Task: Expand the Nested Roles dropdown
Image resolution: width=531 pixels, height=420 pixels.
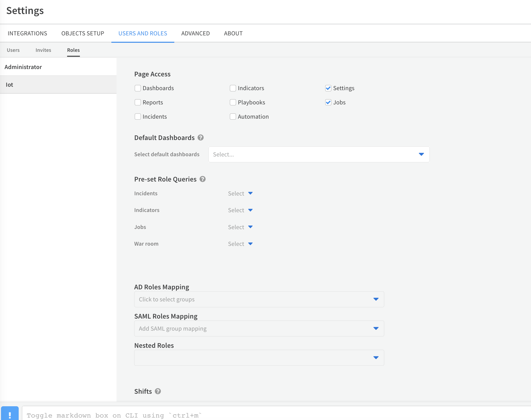Action: tap(259, 358)
